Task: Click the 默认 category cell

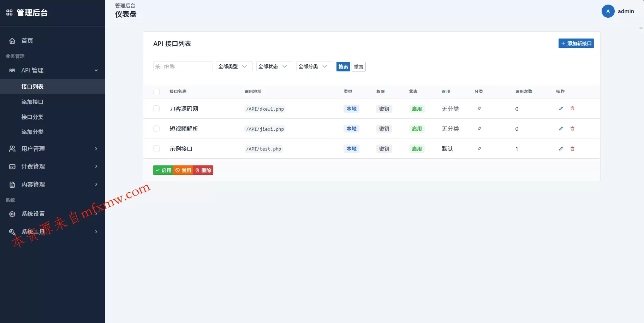Action: click(447, 149)
